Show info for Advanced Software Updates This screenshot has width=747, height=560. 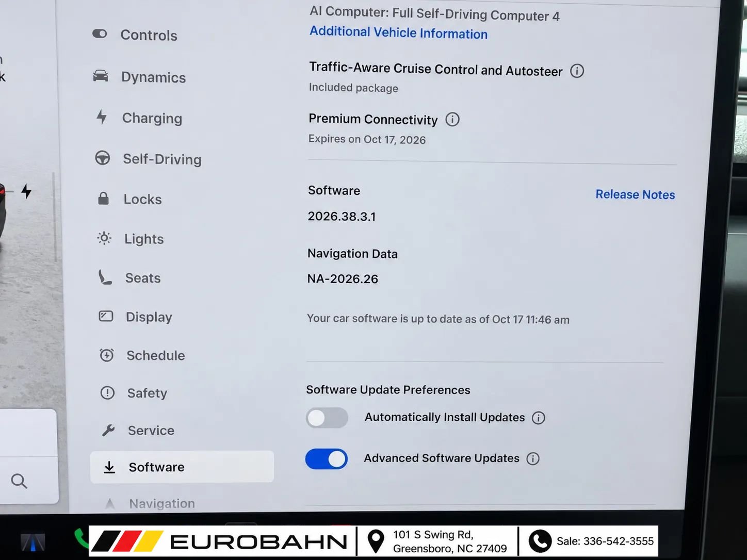tap(533, 458)
